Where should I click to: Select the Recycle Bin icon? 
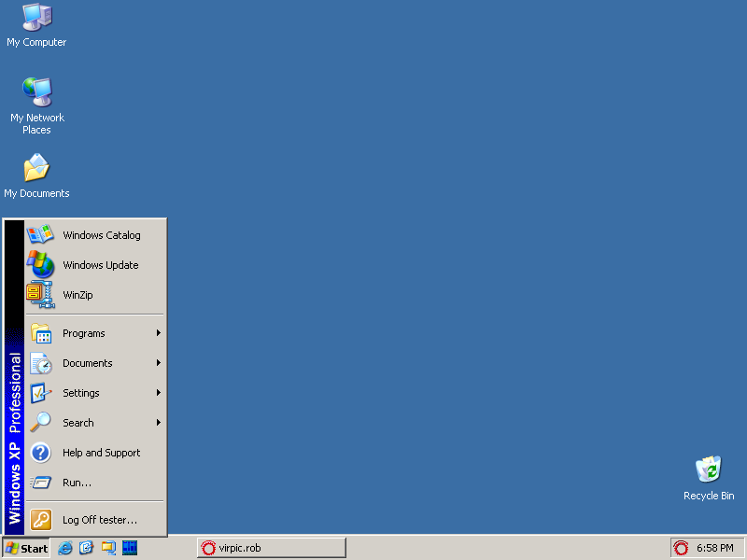tap(709, 471)
